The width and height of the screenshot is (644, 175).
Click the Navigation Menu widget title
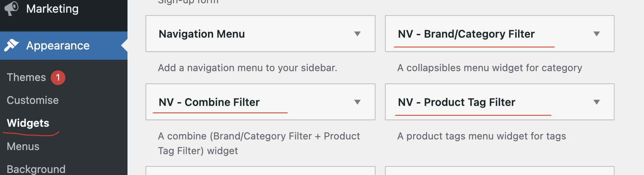point(202,34)
